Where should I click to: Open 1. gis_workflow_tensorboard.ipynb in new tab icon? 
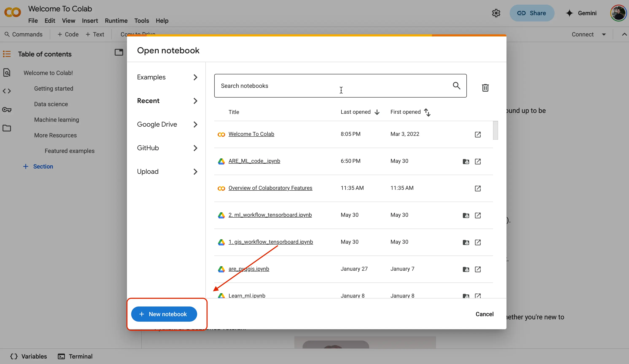tap(478, 242)
